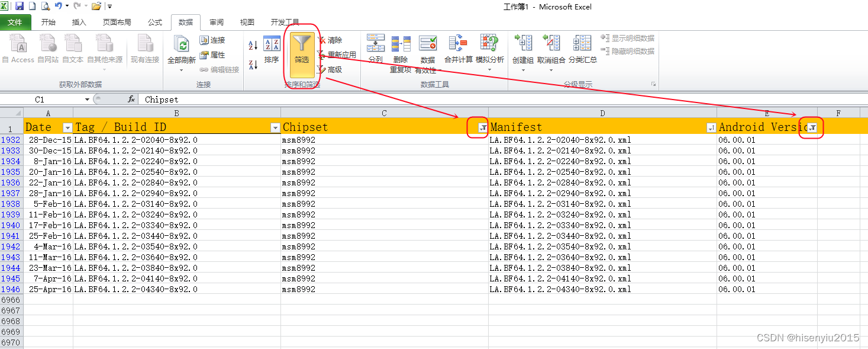
Task: Open the Tag / Build ID filter dropdown
Action: 275,128
